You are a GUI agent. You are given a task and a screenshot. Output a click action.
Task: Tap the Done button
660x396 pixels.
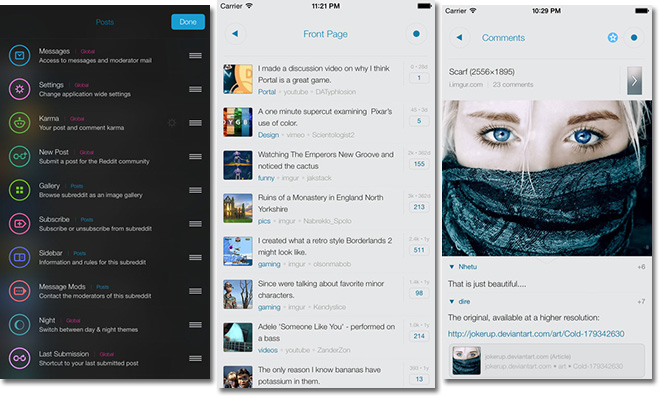pos(188,22)
